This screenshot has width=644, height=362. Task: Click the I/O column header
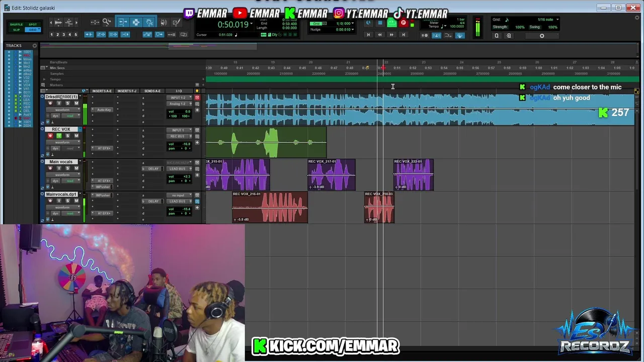(x=179, y=91)
